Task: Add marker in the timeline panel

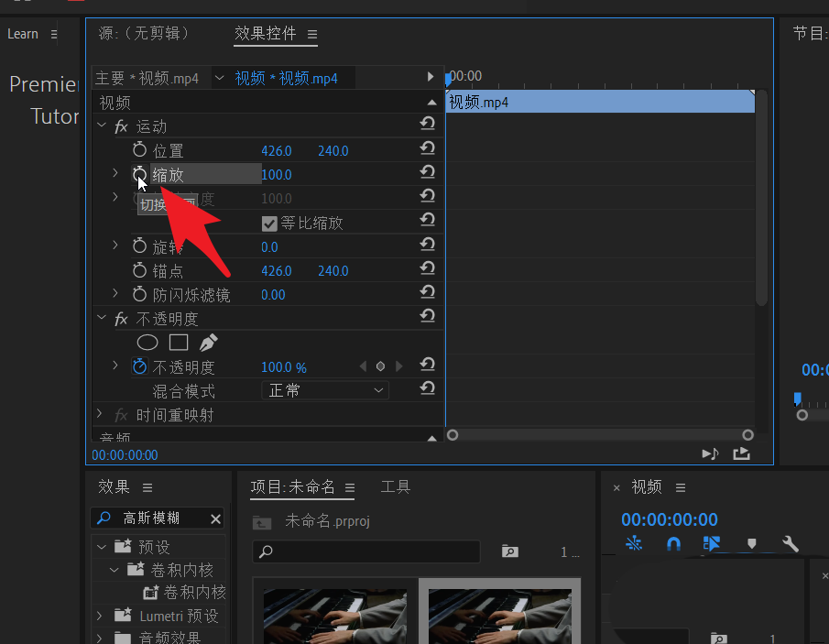Action: click(x=751, y=543)
